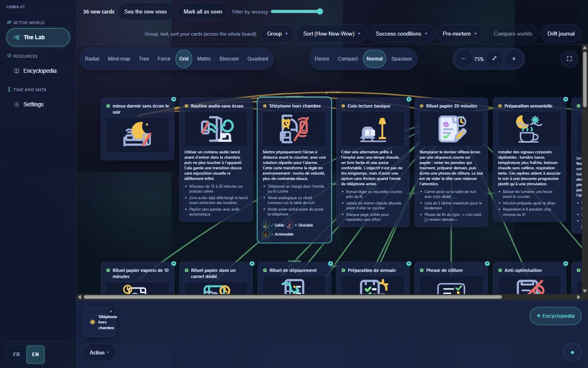
Task: Select the Matrix layout tab
Action: click(204, 59)
